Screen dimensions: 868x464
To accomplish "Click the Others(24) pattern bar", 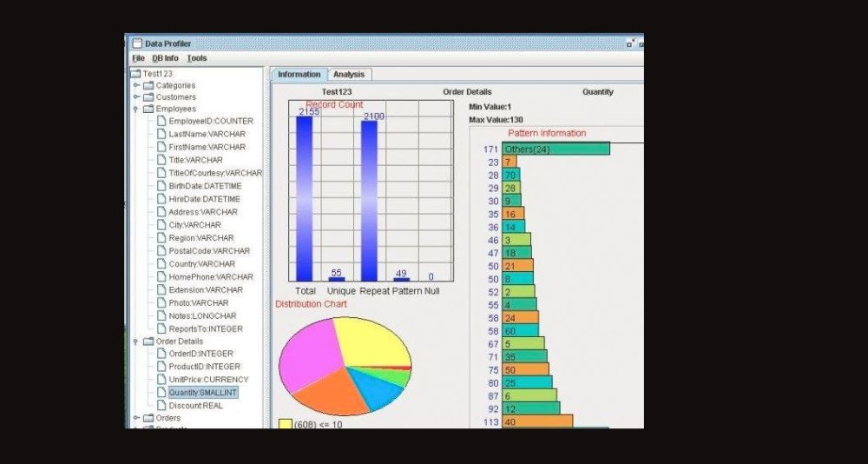I will 556,149.
